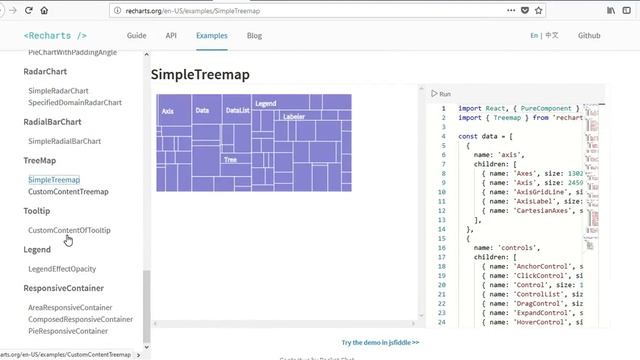
Task: Click the sidebar scroll-up arrow
Action: coord(147,54)
